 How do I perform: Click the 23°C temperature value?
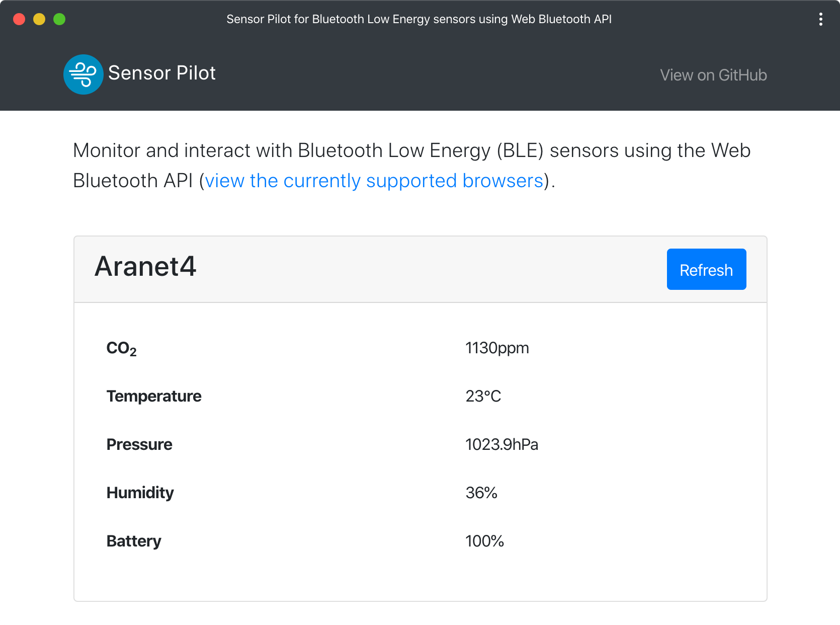[483, 396]
